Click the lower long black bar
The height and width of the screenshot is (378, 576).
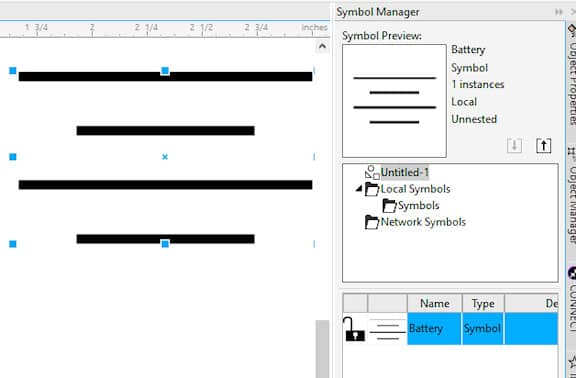(165, 185)
